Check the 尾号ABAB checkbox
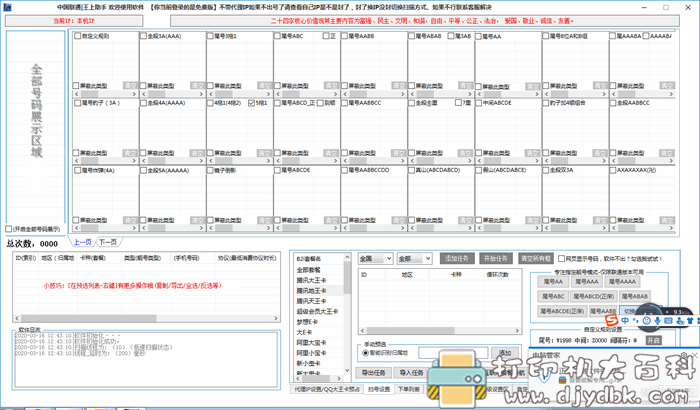 coord(412,36)
